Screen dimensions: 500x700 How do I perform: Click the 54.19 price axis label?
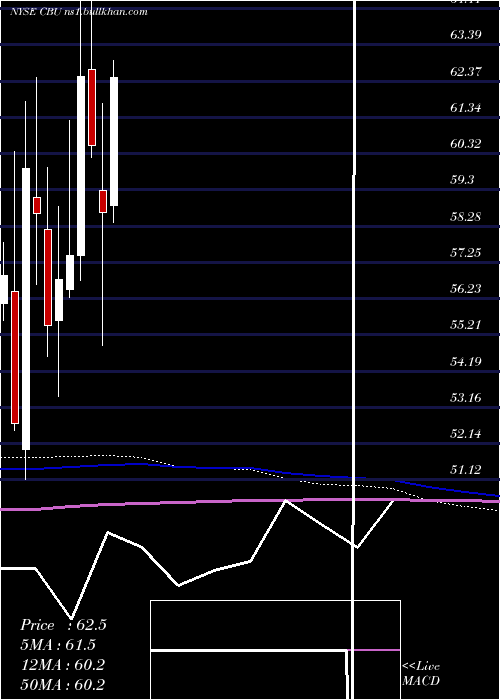coord(466,361)
